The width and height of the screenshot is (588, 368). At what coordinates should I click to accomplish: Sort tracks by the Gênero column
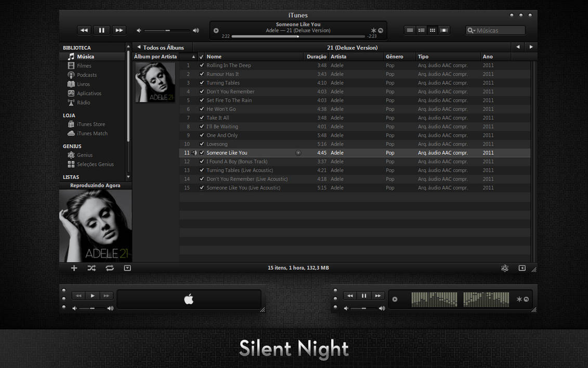(x=400, y=57)
